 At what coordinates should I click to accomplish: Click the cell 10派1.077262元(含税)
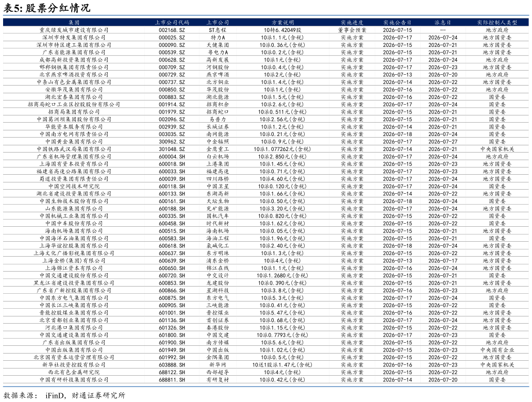click(282, 149)
